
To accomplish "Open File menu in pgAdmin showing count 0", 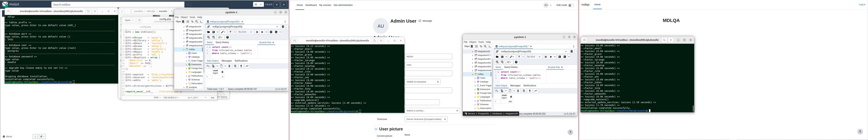I will tap(177, 17).
